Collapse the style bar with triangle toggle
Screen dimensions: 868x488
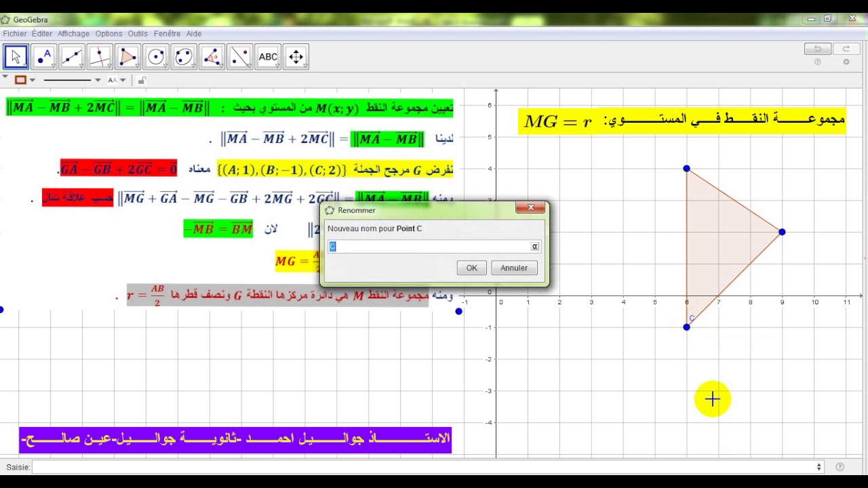(x=5, y=77)
